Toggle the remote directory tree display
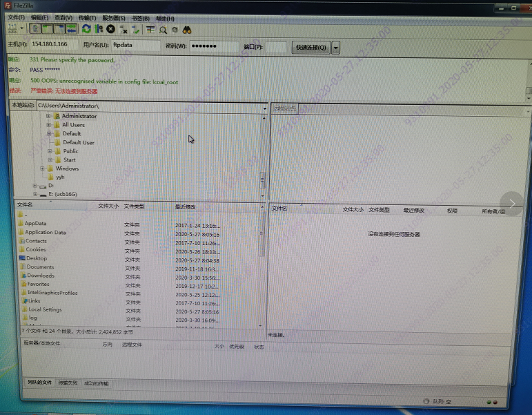Screen dimensions: 532x415 coord(59,29)
